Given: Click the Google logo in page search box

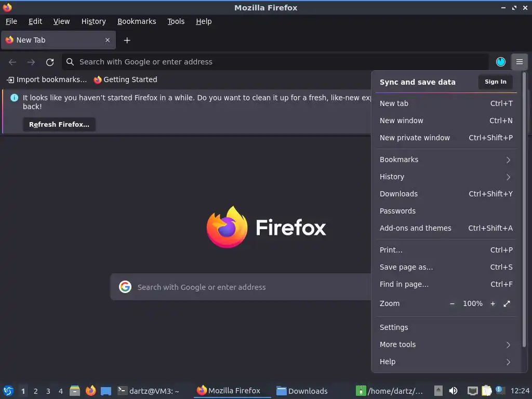Looking at the screenshot, I should 125,287.
